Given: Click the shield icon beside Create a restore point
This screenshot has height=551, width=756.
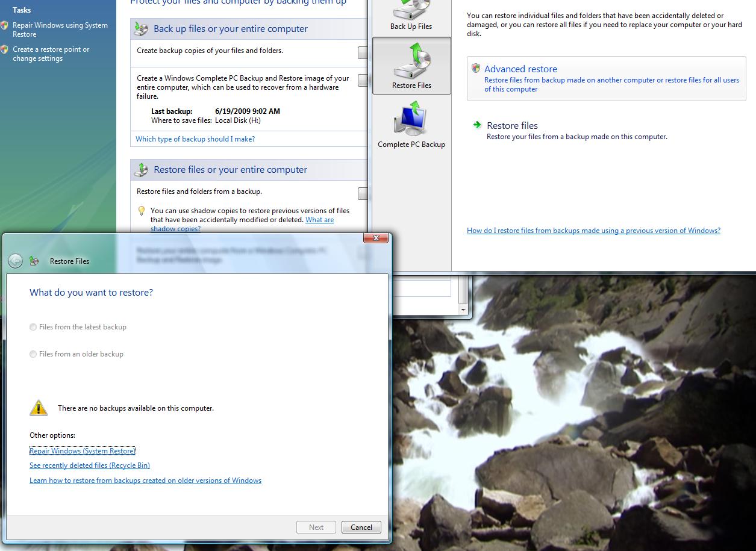Looking at the screenshot, I should pyautogui.click(x=5, y=50).
